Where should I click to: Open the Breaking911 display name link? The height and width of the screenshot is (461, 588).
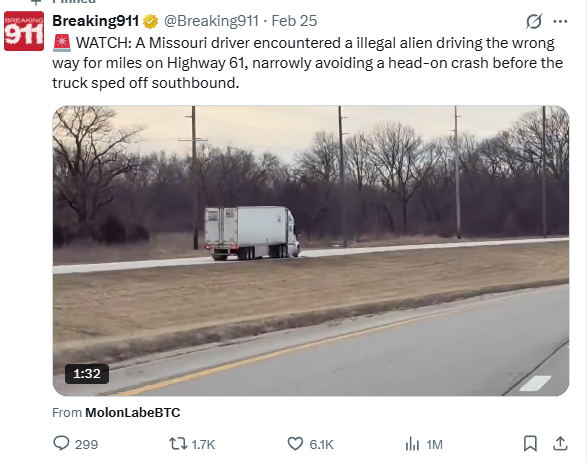click(x=96, y=21)
